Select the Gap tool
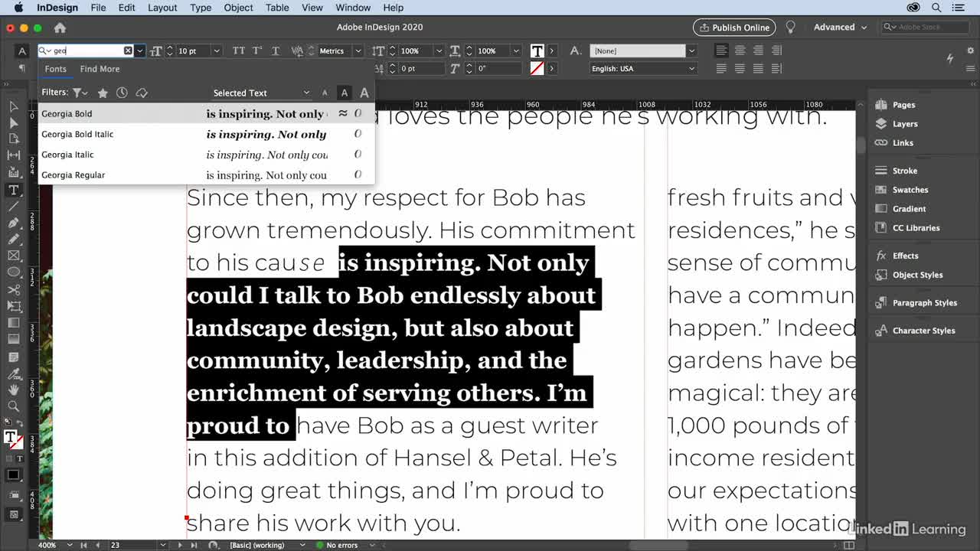 [x=13, y=155]
